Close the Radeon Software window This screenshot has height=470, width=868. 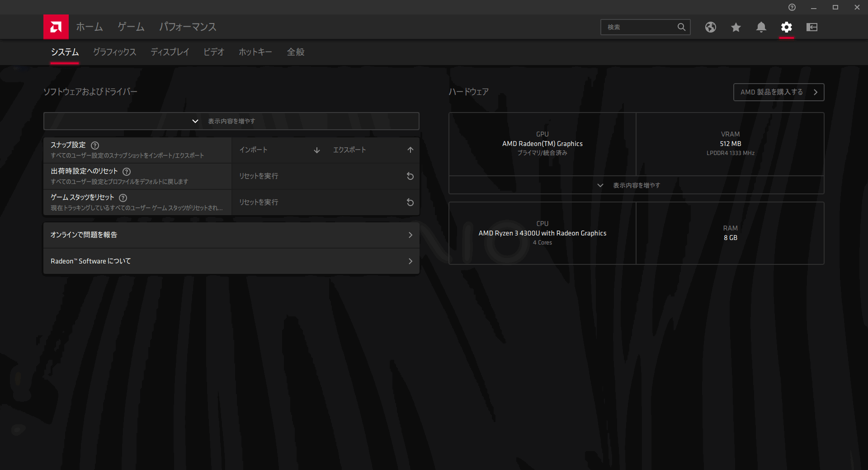pos(857,7)
